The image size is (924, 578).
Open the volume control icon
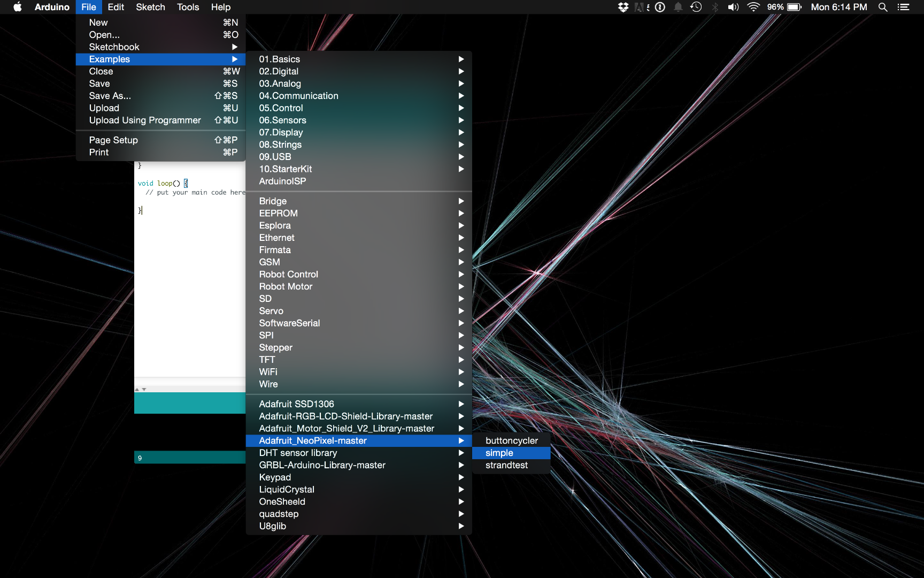(733, 7)
